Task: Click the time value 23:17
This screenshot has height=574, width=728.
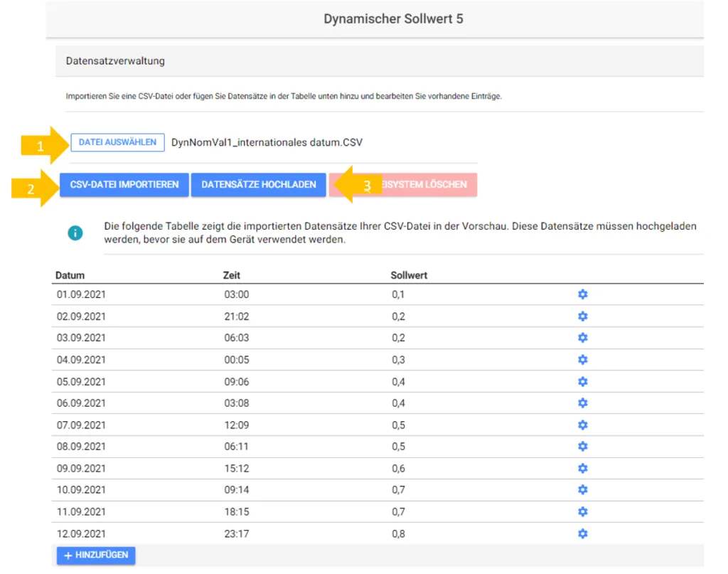Action: tap(237, 533)
